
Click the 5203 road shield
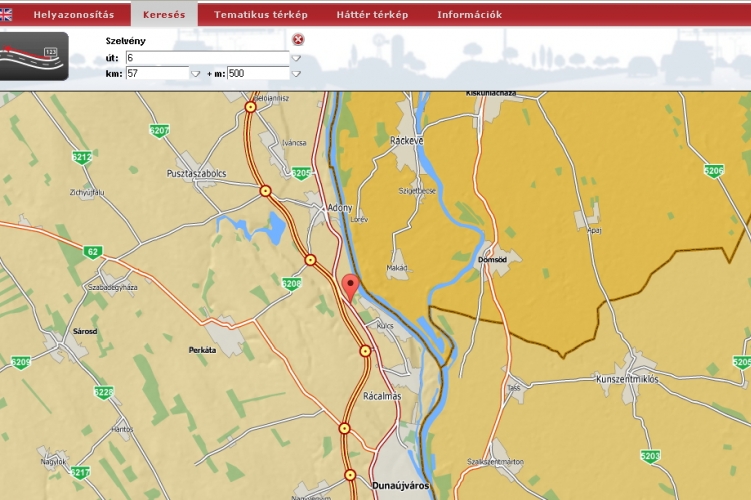click(x=650, y=456)
